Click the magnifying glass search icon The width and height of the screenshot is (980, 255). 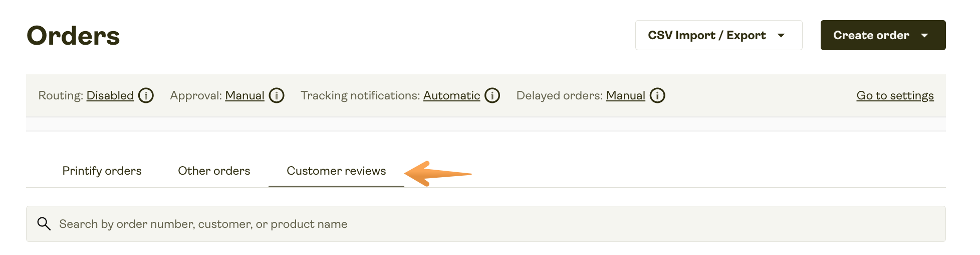(44, 224)
